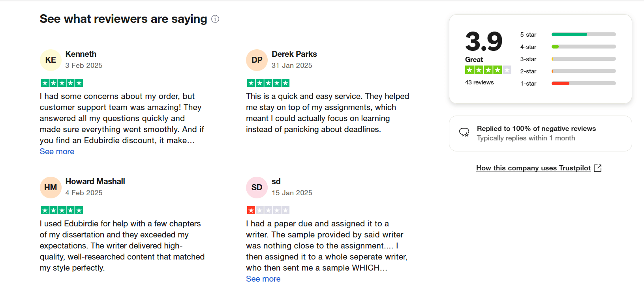
Task: Expand sd's review with See more
Action: tap(263, 279)
